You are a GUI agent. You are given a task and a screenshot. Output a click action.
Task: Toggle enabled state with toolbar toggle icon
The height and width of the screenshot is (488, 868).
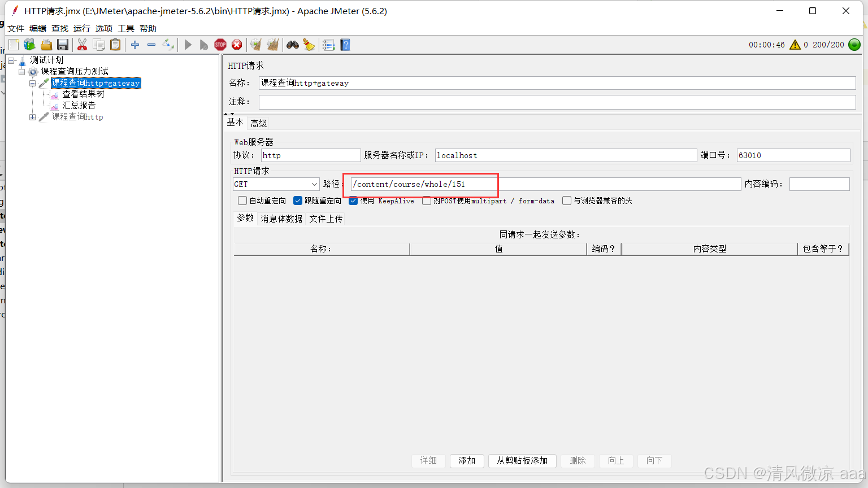(x=168, y=45)
